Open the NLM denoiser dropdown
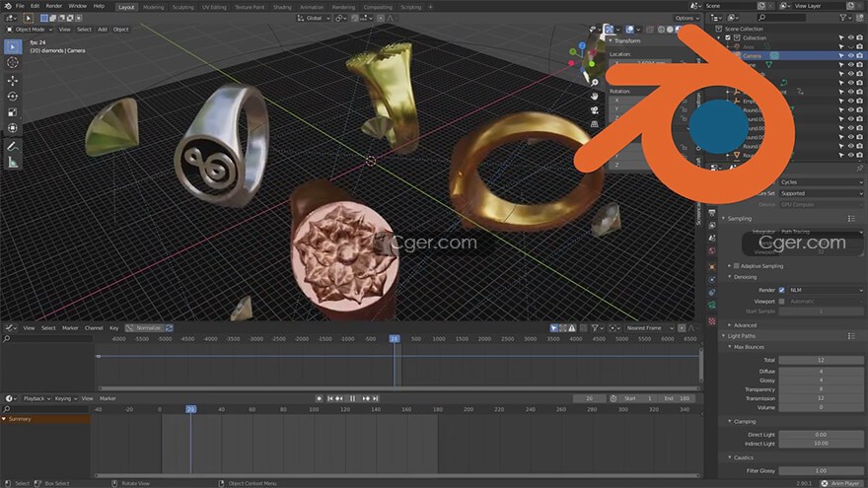The width and height of the screenshot is (868, 488). point(826,290)
